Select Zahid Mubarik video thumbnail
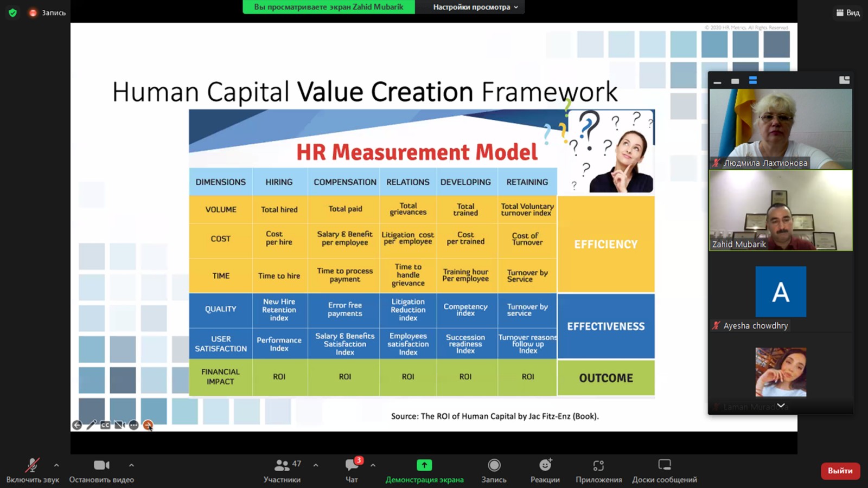868x488 pixels. click(x=780, y=210)
